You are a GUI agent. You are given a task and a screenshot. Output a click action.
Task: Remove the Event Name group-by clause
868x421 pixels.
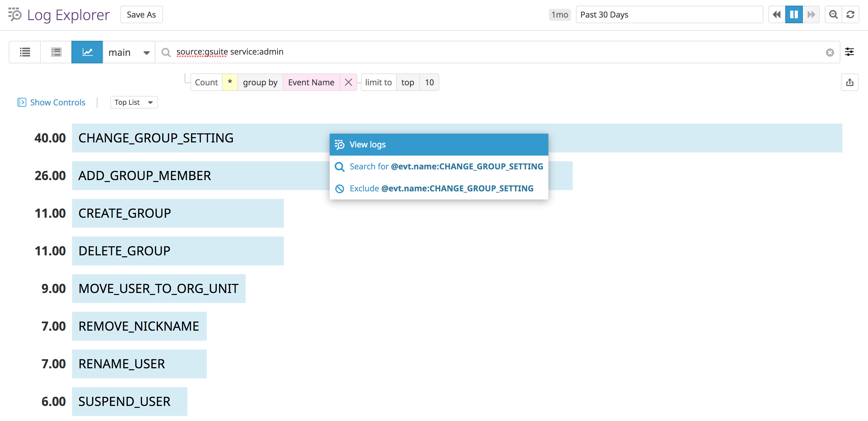pos(348,82)
